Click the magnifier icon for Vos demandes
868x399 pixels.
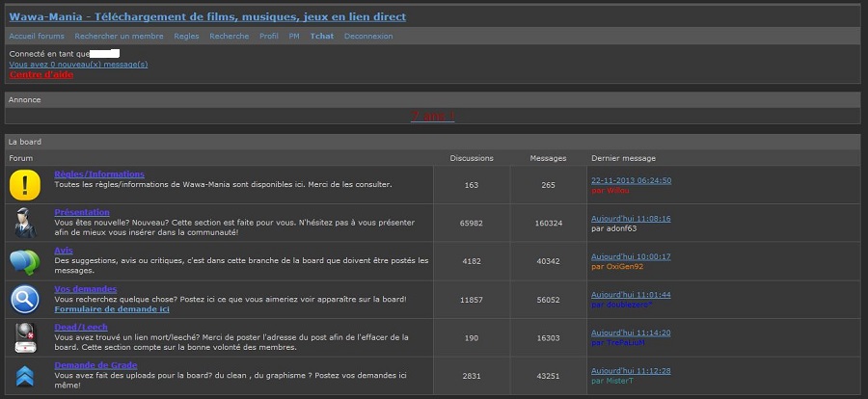25,300
